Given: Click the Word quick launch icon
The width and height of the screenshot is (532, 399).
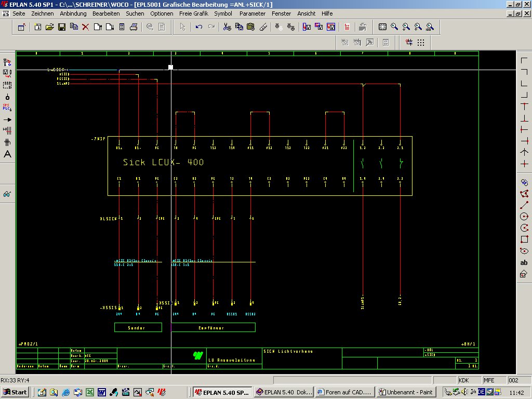Looking at the screenshot, I should pos(102,393).
